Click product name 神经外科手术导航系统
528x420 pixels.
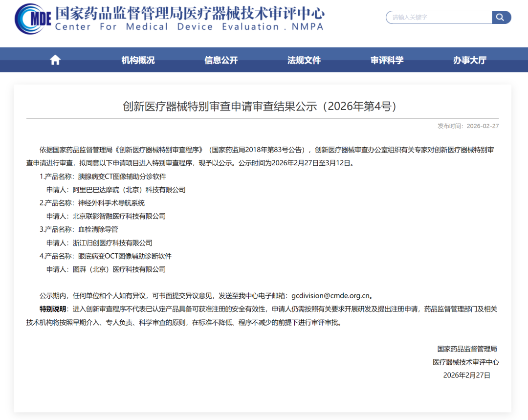coord(111,203)
